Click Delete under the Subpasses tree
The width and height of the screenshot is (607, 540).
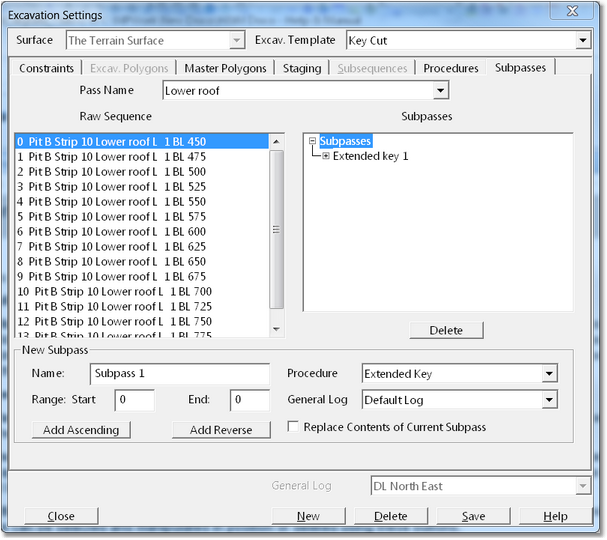[446, 330]
